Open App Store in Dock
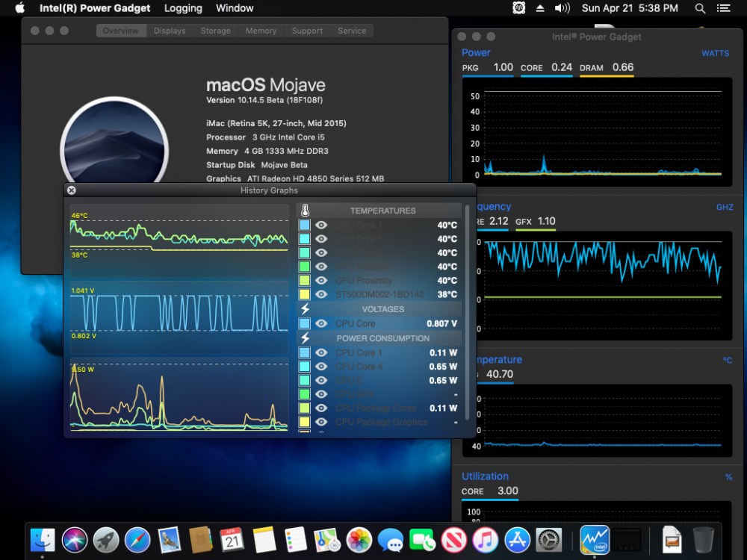This screenshot has height=560, width=747. (517, 540)
